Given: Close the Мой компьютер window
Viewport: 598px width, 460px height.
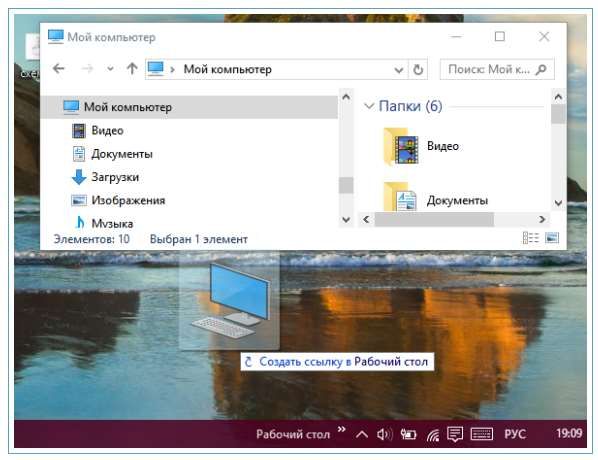Looking at the screenshot, I should click(544, 36).
